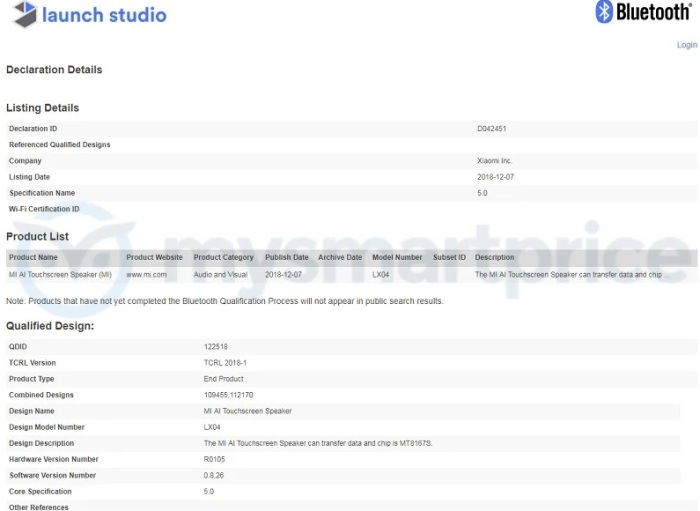Click the Product List heading
The height and width of the screenshot is (511, 700).
point(38,237)
